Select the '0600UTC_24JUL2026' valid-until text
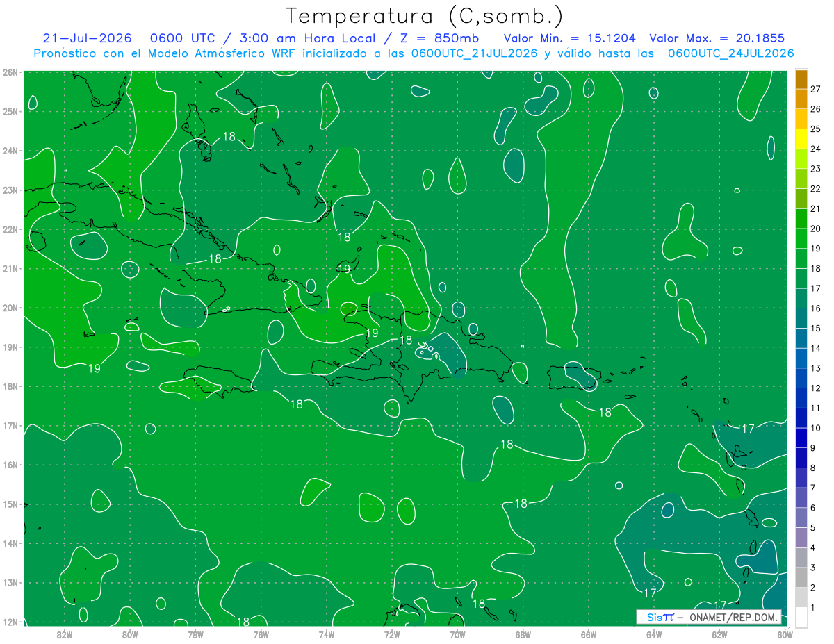This screenshot has width=834, height=644. [730, 53]
